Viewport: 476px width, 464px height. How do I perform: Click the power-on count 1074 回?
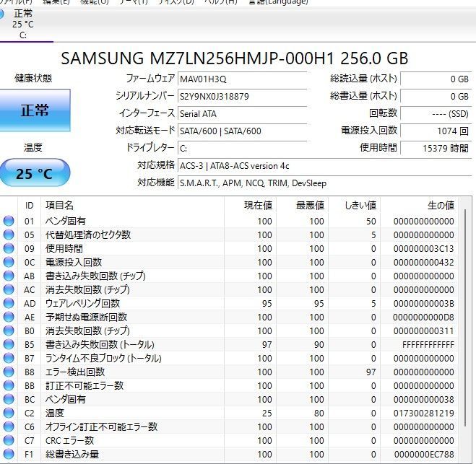(x=436, y=131)
